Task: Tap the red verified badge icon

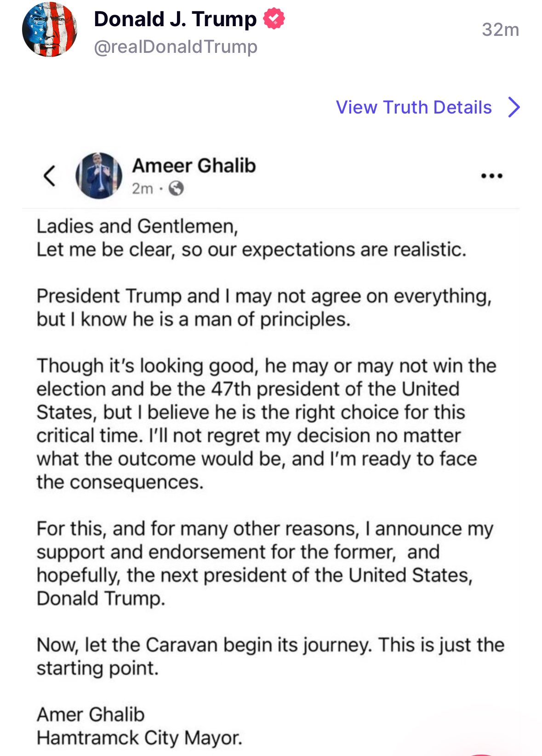Action: coord(274,19)
